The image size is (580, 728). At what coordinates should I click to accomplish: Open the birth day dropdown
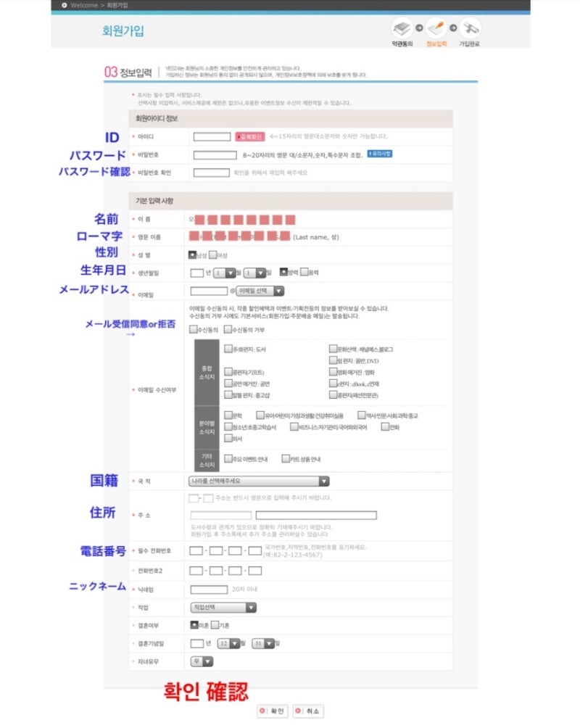pyautogui.click(x=255, y=273)
